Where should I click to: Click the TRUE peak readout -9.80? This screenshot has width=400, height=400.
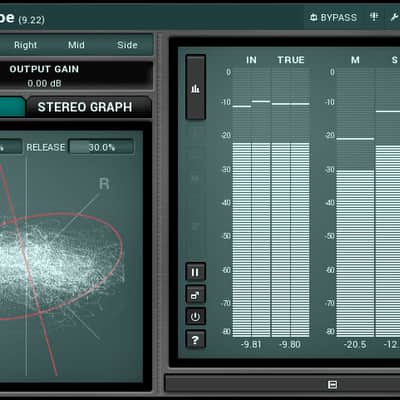coord(290,344)
